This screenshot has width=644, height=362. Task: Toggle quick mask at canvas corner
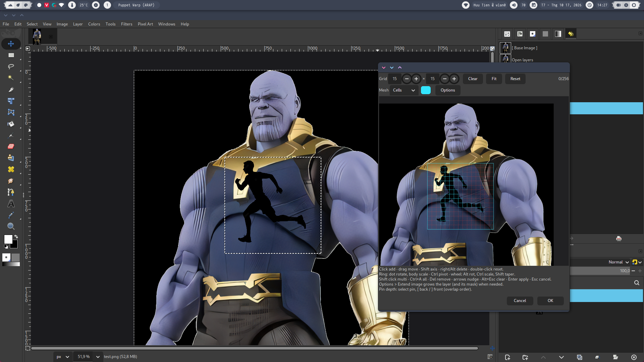28,348
